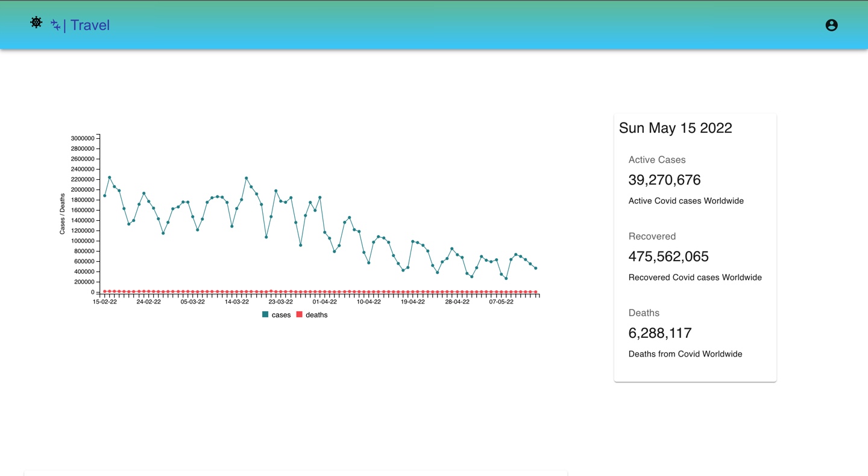Viewport: 868px width, 476px height.
Task: Click the 01-04-22 date axis label
Action: click(x=324, y=302)
